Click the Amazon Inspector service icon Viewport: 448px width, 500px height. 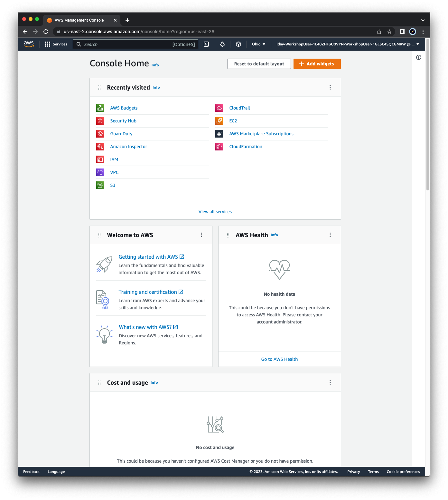click(x=100, y=147)
